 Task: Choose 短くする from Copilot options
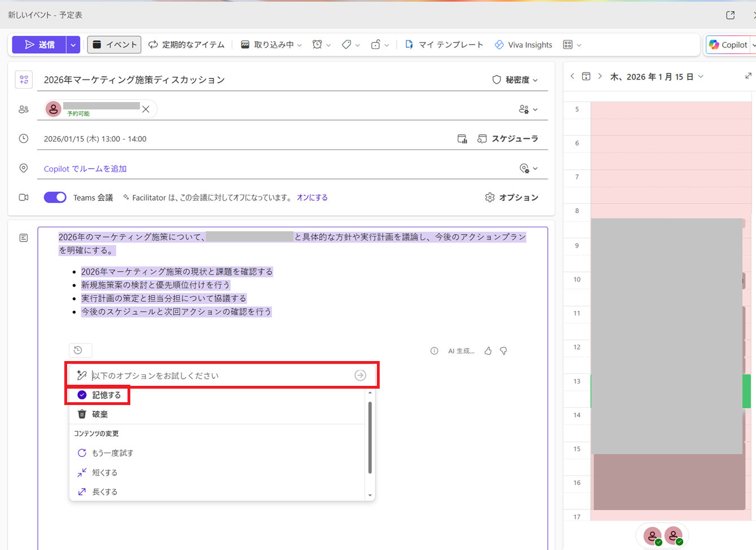tap(104, 473)
